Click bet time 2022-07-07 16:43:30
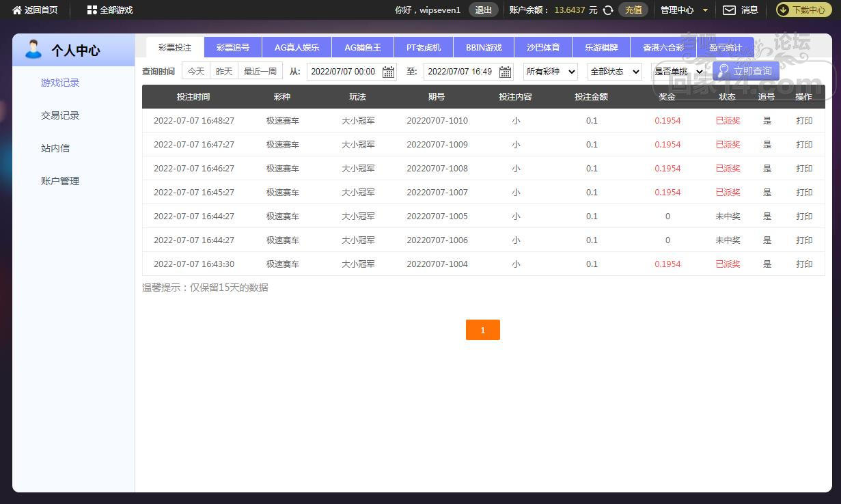 click(x=194, y=264)
